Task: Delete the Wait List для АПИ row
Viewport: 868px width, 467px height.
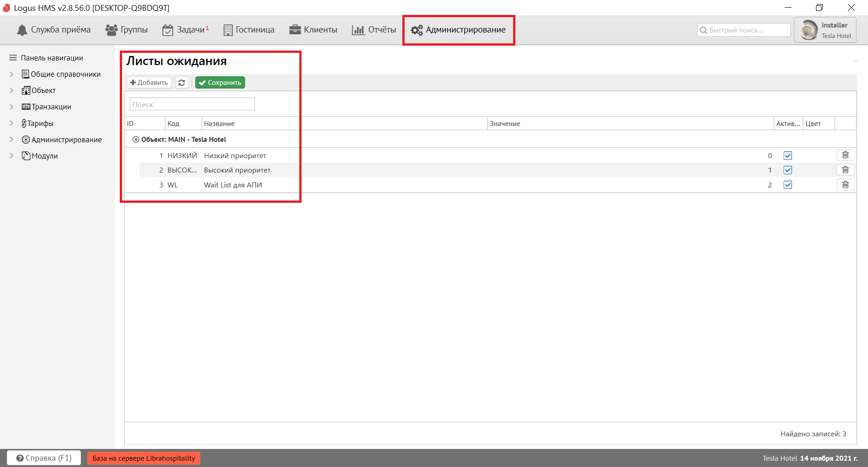Action: 845,185
